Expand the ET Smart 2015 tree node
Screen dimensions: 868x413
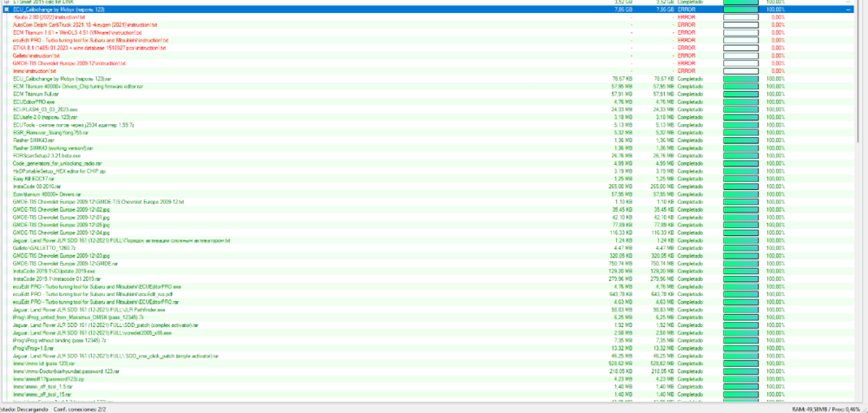(7, 3)
